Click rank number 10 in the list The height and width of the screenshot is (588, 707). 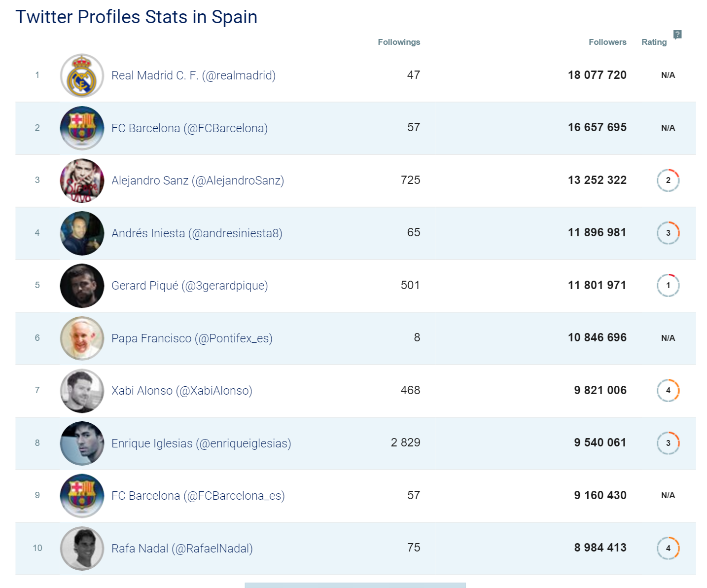coord(37,548)
